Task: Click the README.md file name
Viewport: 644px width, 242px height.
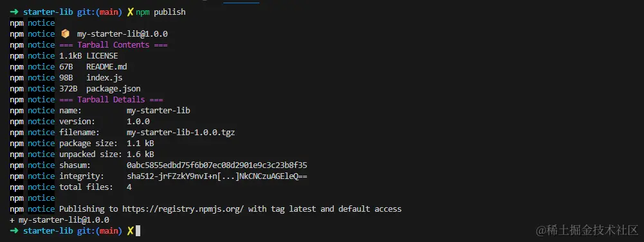Action: pyautogui.click(x=106, y=67)
